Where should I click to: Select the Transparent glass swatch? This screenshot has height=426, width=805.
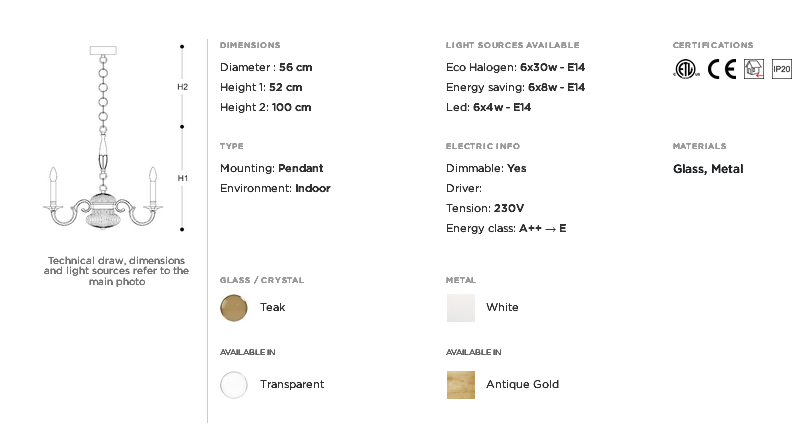coord(234,385)
